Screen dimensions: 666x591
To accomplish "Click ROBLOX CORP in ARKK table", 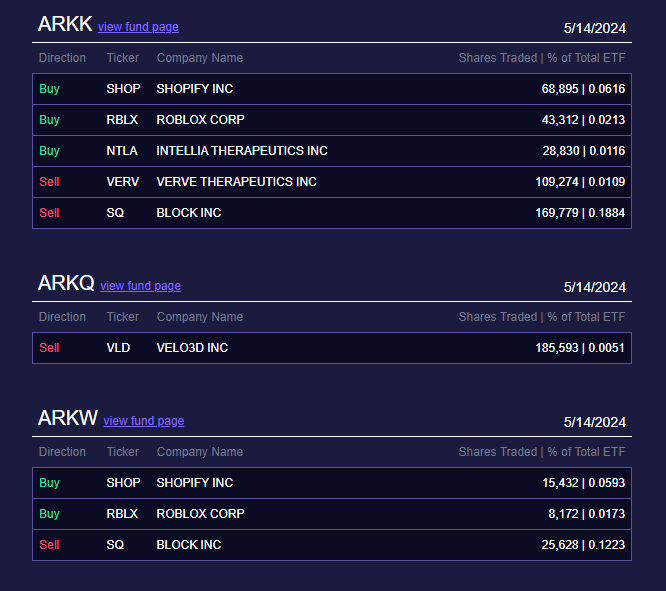I will (x=200, y=120).
